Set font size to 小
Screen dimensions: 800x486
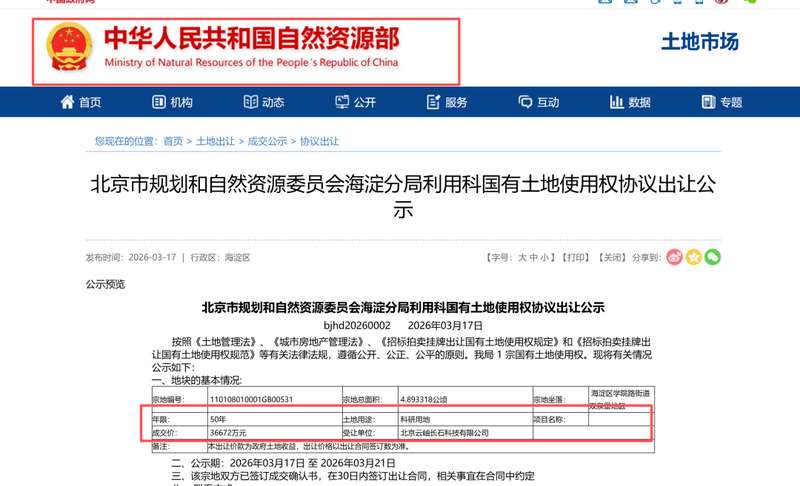[545, 258]
